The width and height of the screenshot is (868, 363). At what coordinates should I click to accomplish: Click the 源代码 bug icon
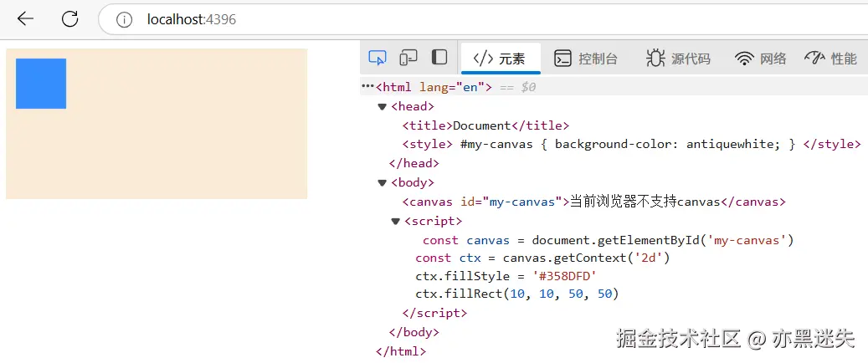pos(655,58)
